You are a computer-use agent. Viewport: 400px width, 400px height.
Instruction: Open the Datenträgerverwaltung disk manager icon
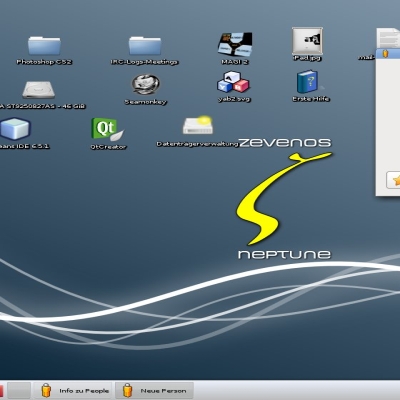coord(198,125)
